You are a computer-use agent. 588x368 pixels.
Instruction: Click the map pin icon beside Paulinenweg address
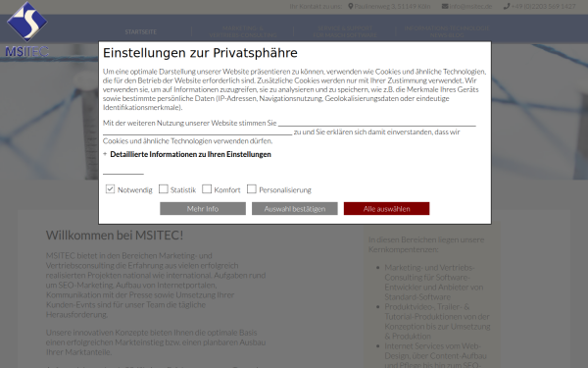click(351, 6)
